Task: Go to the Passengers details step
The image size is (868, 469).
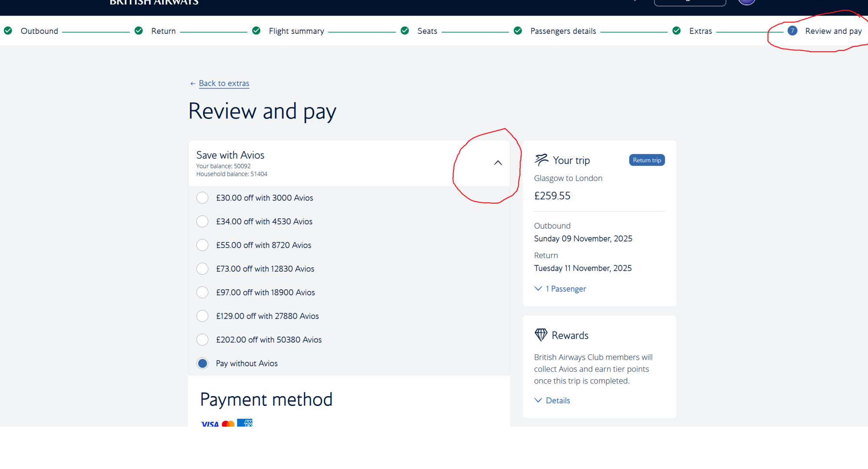Action: (563, 31)
